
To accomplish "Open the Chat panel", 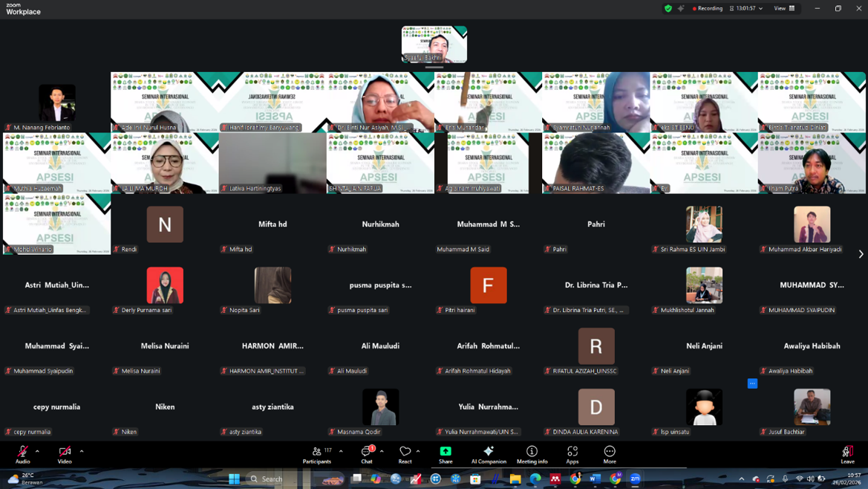I will [x=367, y=454].
